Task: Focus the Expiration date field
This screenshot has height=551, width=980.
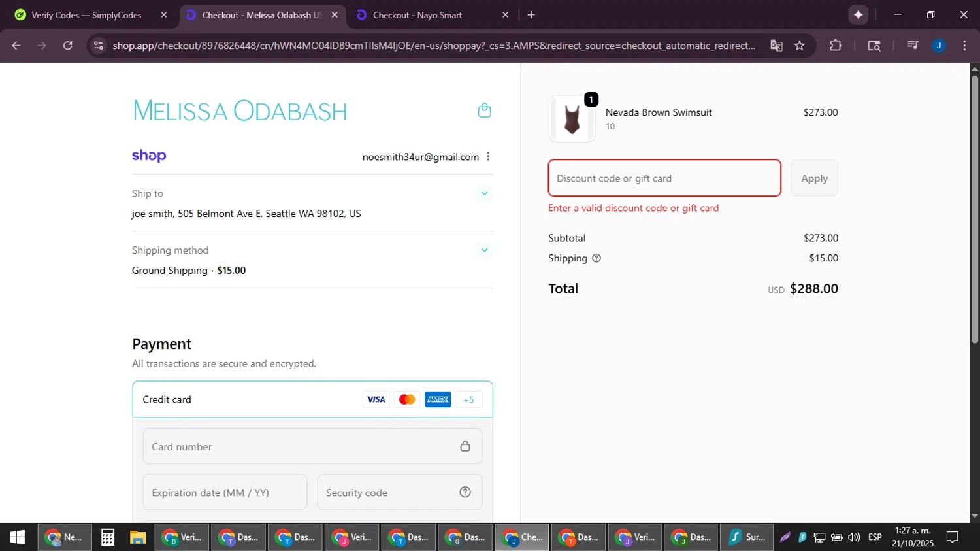Action: [x=225, y=492]
